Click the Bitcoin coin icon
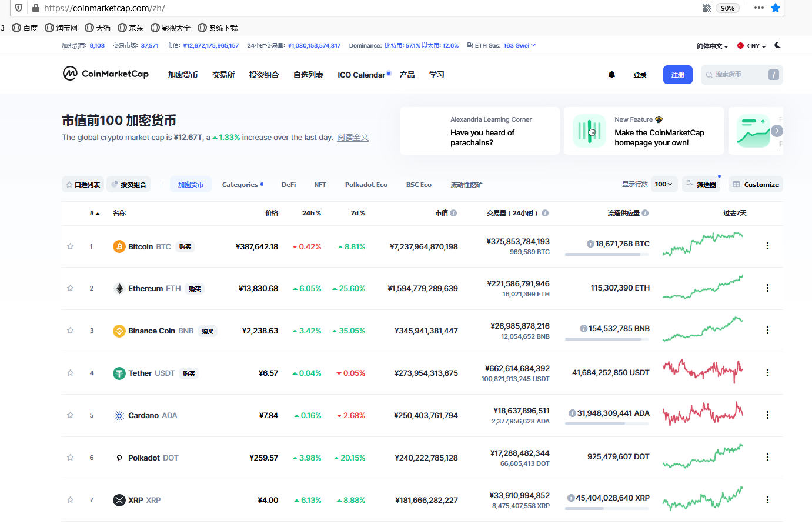Screen dimensions: 812x527 [119, 246]
